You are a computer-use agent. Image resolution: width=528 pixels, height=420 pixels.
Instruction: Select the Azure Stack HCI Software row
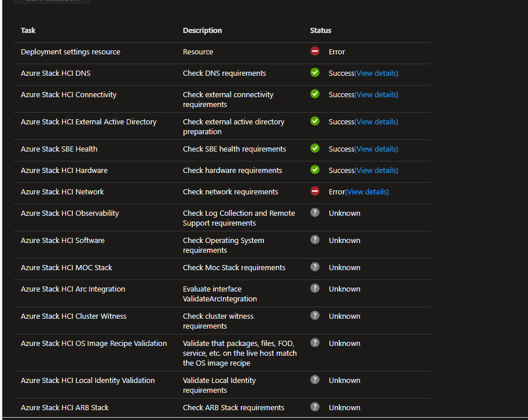[63, 241]
